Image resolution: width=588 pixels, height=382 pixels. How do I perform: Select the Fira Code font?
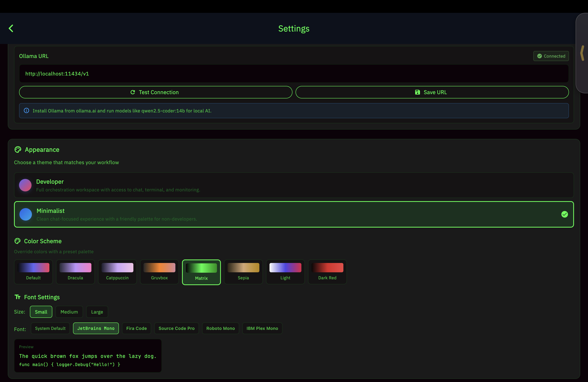(x=136, y=328)
